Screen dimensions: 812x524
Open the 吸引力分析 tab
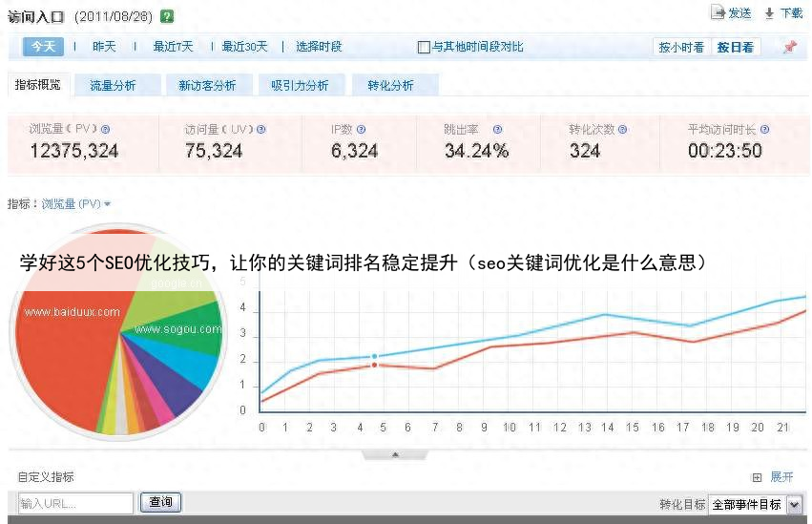point(302,86)
